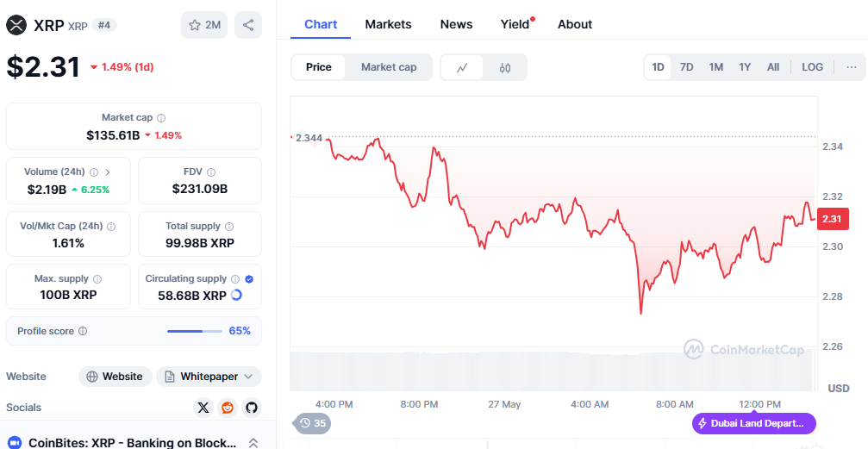
Task: Switch to candlestick chart icon
Action: (x=505, y=67)
